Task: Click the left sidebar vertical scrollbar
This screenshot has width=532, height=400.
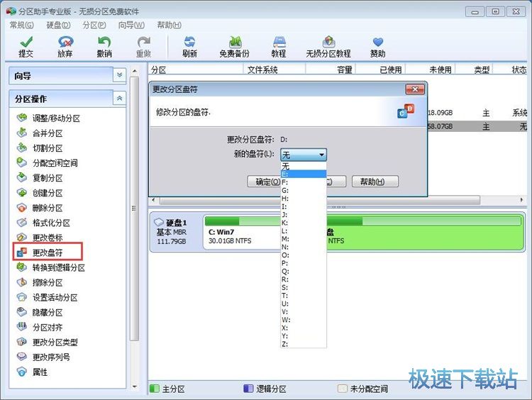Action: pos(134,209)
